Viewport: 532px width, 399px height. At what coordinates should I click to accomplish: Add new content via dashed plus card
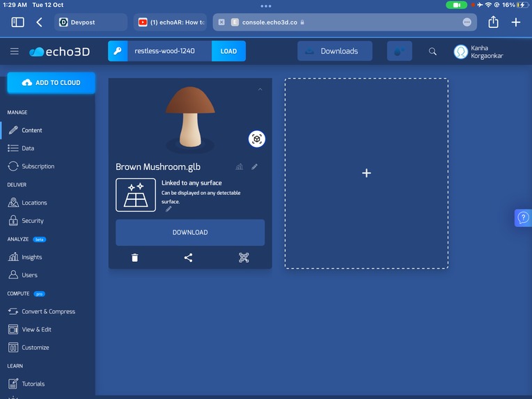(x=366, y=173)
